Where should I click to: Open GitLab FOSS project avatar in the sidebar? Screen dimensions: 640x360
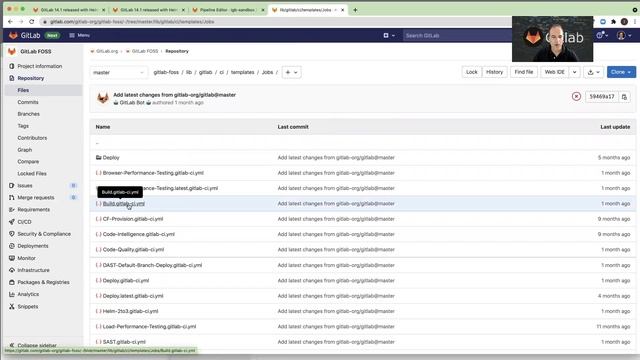coord(12,51)
